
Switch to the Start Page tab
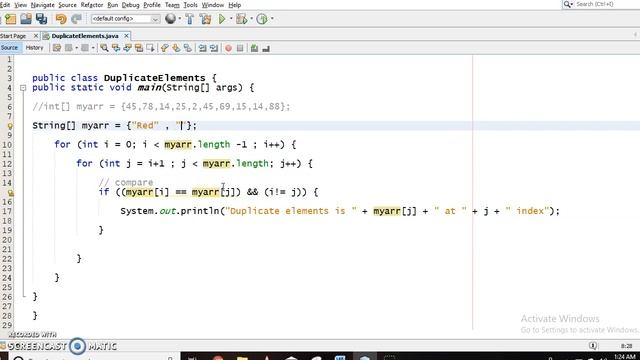13,36
